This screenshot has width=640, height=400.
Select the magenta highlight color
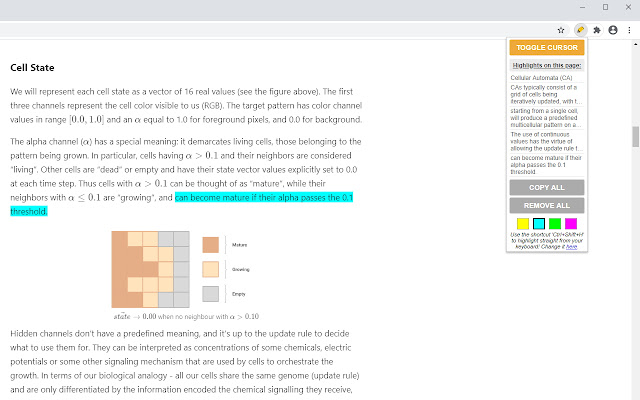pos(571,223)
